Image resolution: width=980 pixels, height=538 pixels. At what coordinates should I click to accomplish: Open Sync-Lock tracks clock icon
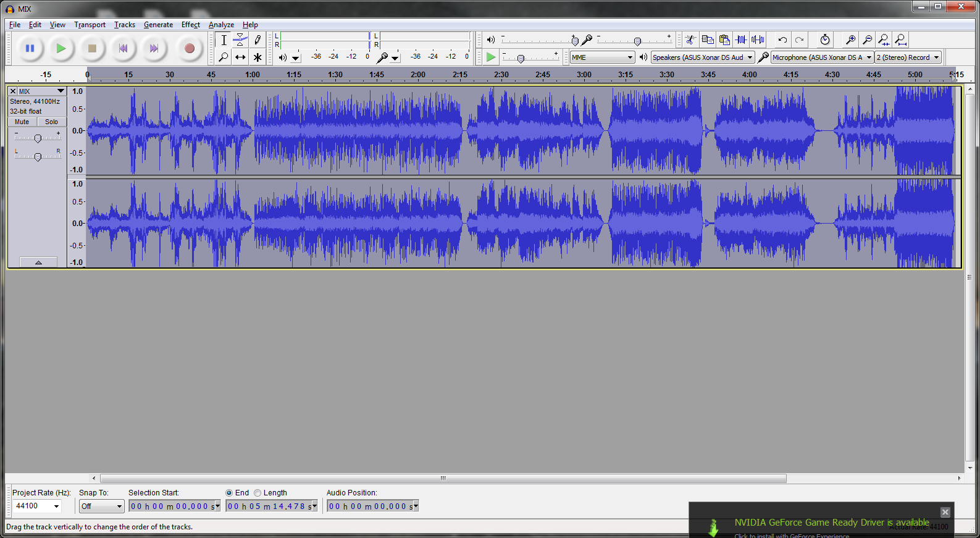825,40
